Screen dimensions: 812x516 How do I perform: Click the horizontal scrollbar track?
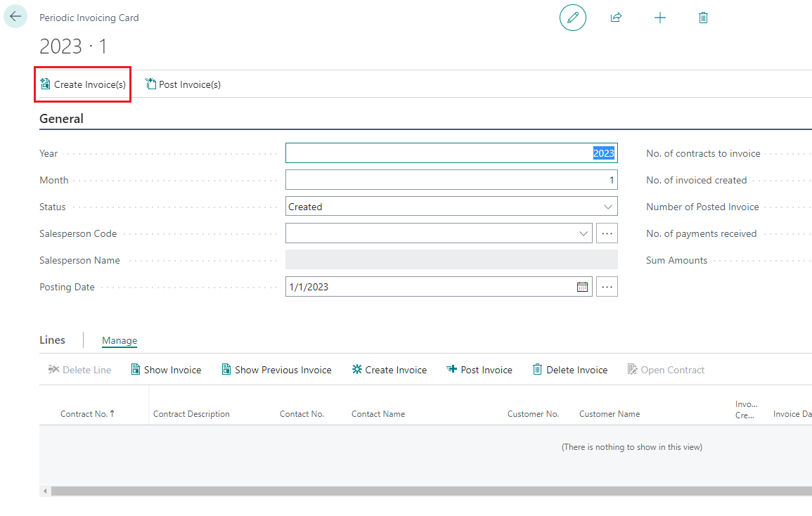coord(432,491)
